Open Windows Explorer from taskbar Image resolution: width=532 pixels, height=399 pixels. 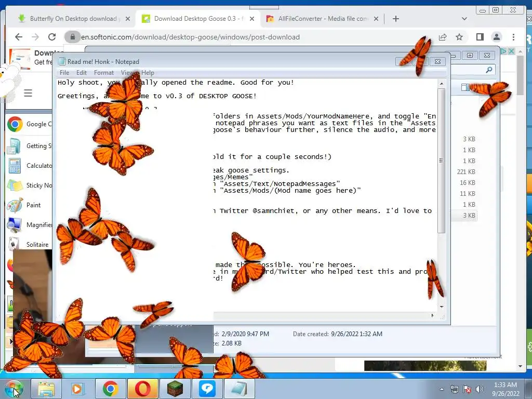click(x=46, y=389)
